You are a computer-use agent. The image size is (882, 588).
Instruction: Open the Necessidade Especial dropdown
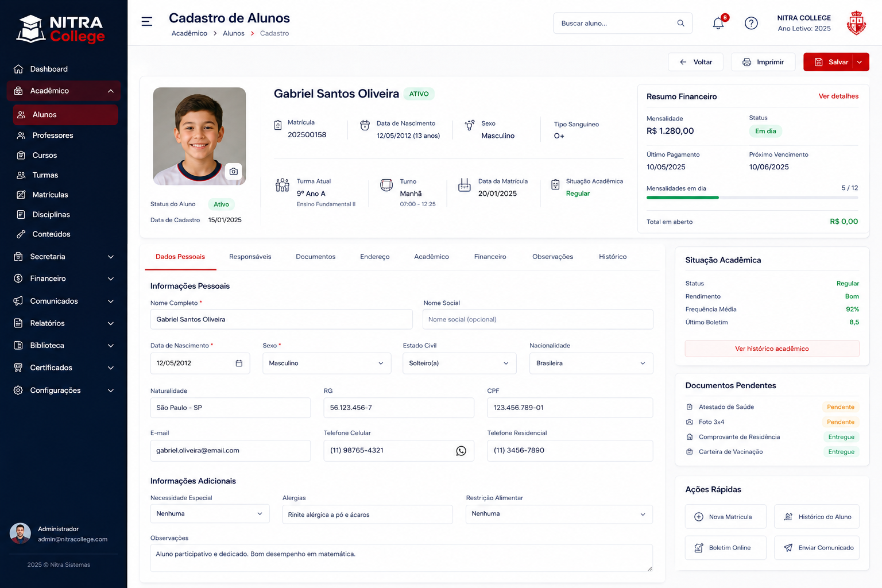point(210,514)
